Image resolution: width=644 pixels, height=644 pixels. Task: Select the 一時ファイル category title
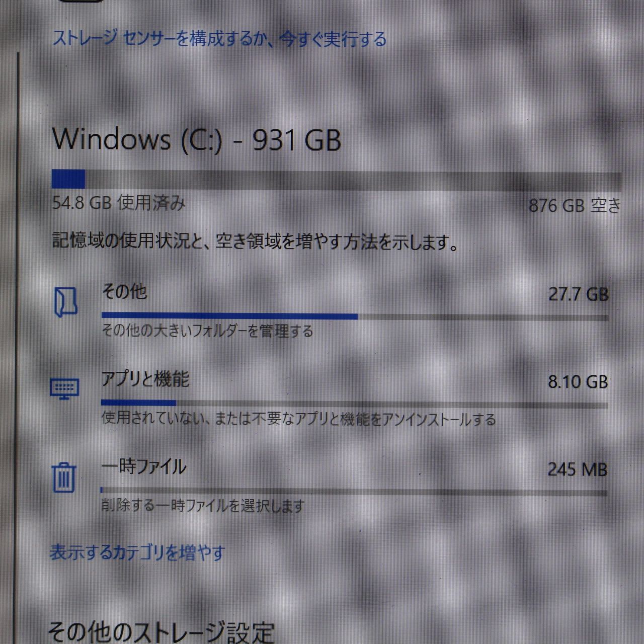tap(144, 467)
